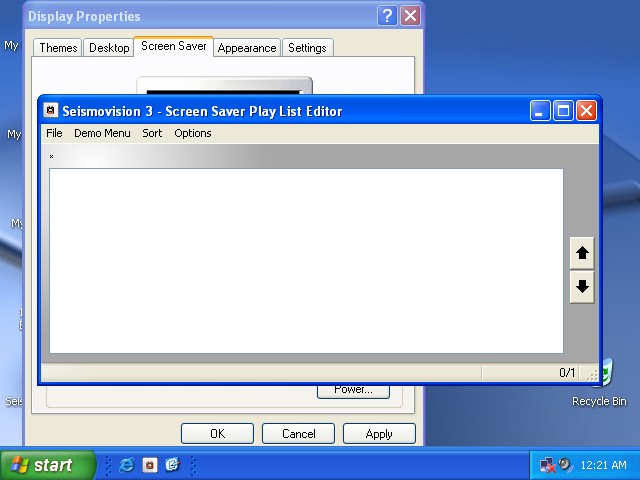
Task: Move item up with the up arrow button
Action: [582, 253]
